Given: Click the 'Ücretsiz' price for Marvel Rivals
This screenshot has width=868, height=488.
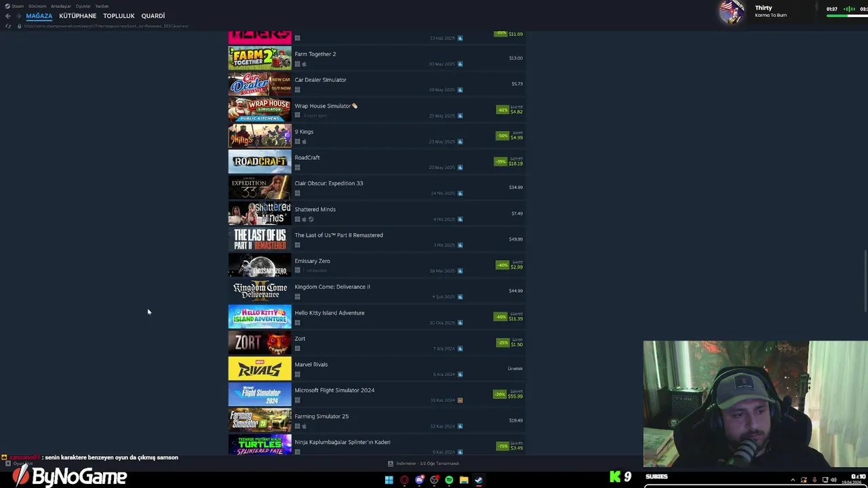Looking at the screenshot, I should (x=515, y=369).
